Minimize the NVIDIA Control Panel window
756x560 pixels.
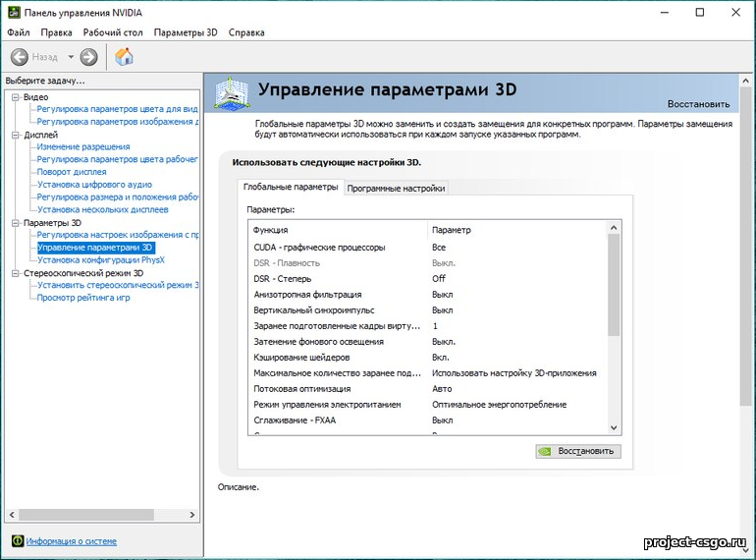pyautogui.click(x=665, y=13)
